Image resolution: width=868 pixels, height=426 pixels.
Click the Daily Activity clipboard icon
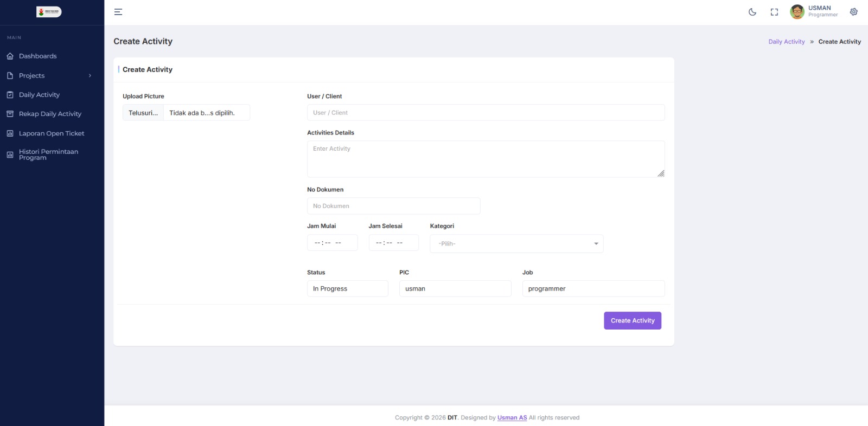[x=10, y=95]
